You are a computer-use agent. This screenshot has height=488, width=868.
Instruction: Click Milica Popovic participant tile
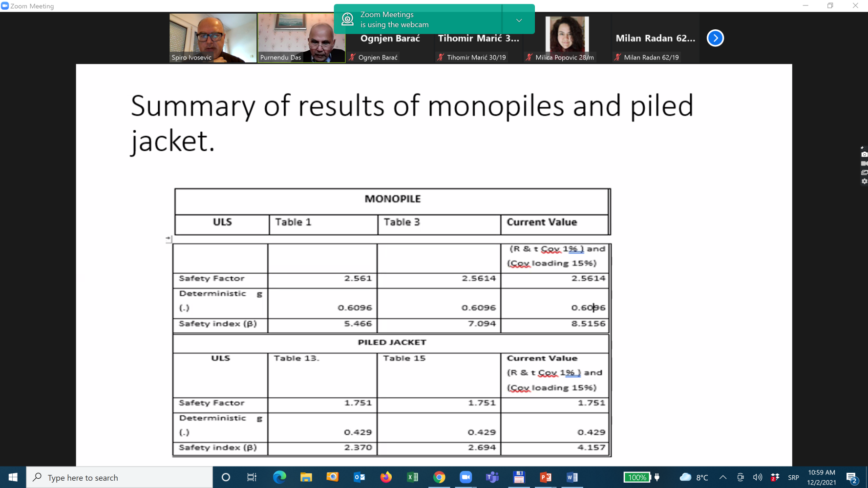pos(567,38)
